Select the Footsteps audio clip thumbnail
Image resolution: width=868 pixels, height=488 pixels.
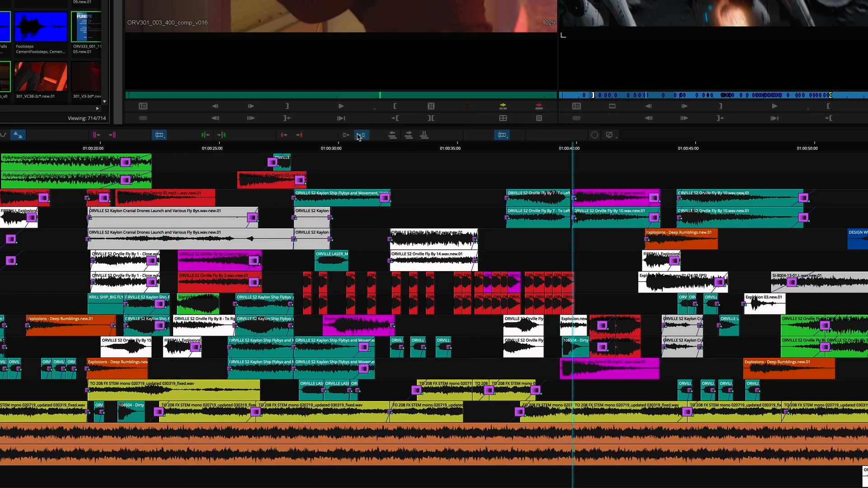click(41, 27)
